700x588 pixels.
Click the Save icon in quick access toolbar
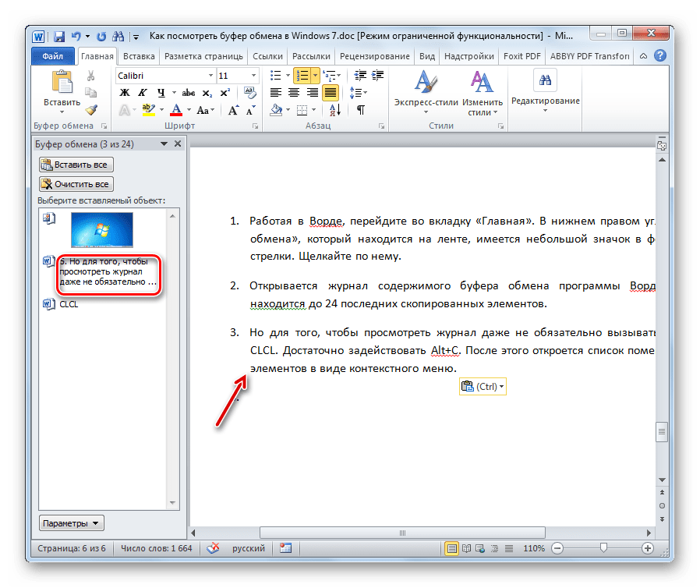(59, 37)
